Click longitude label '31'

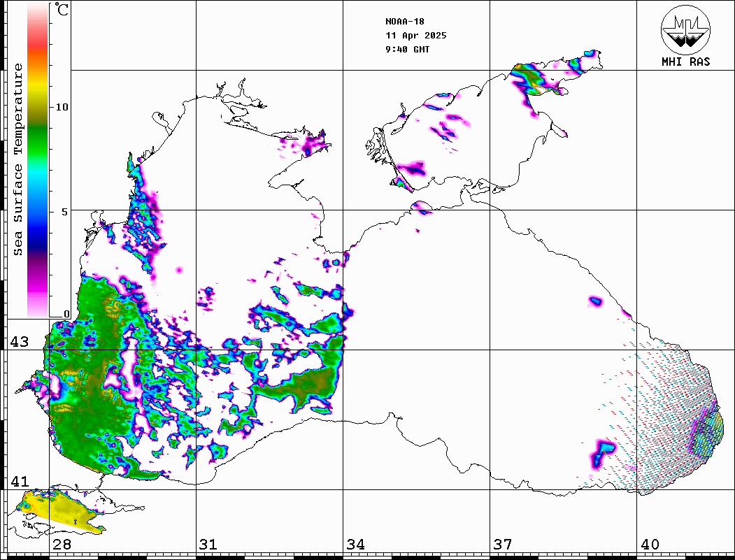pyautogui.click(x=208, y=545)
